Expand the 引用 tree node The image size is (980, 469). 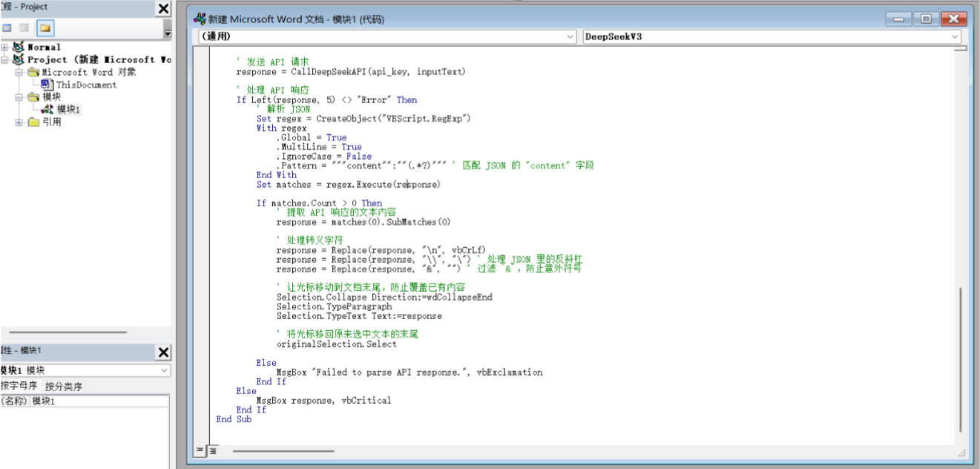19,122
